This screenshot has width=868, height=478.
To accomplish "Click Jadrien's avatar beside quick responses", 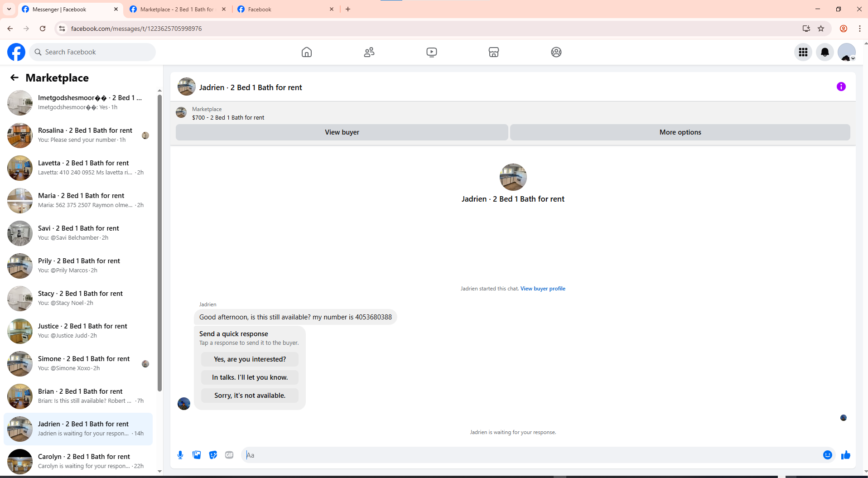I will [x=184, y=404].
